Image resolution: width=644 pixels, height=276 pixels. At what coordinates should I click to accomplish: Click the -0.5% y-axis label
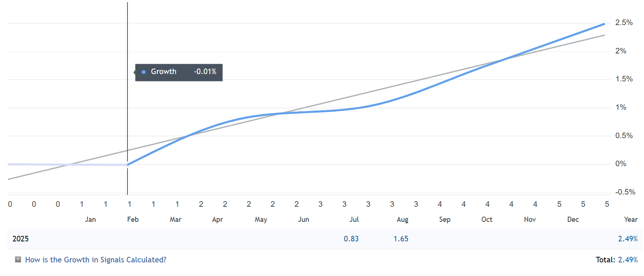pyautogui.click(x=625, y=192)
